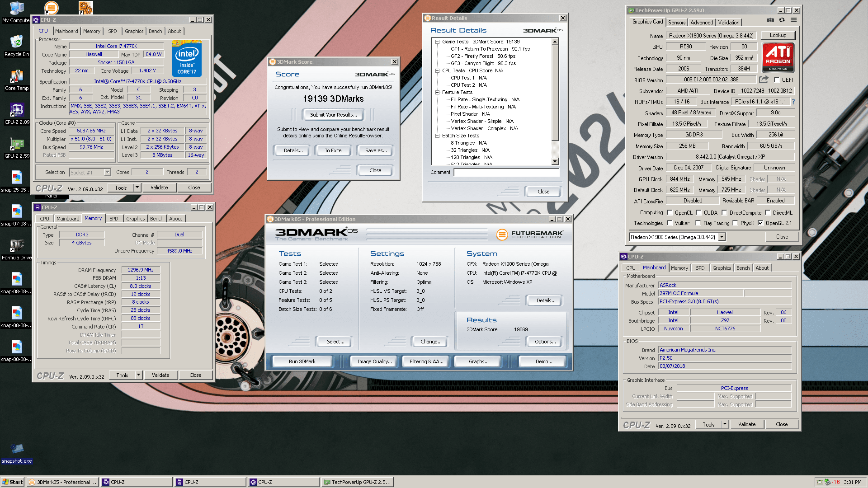This screenshot has width=868, height=488.
Task: Toggle OpenGL 2.1 checkbox
Action: [760, 223]
